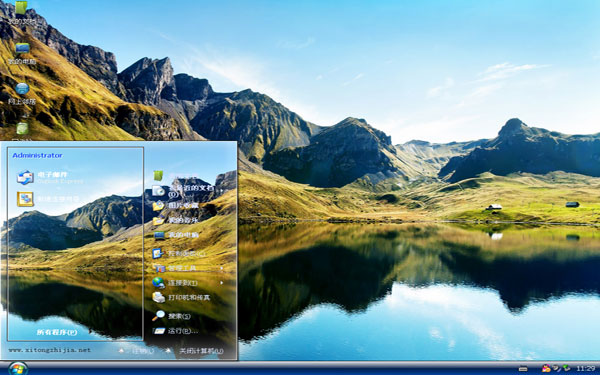Click the Administrator user name
This screenshot has height=375, width=600.
(38, 155)
